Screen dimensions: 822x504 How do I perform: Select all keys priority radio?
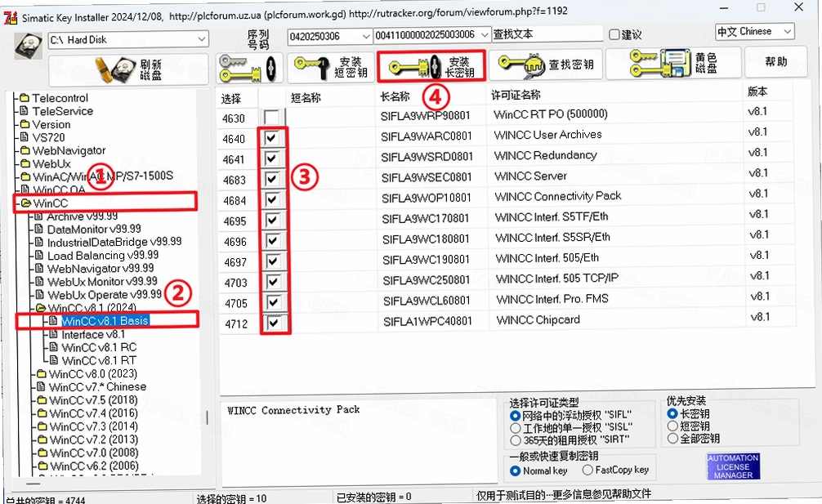(673, 439)
